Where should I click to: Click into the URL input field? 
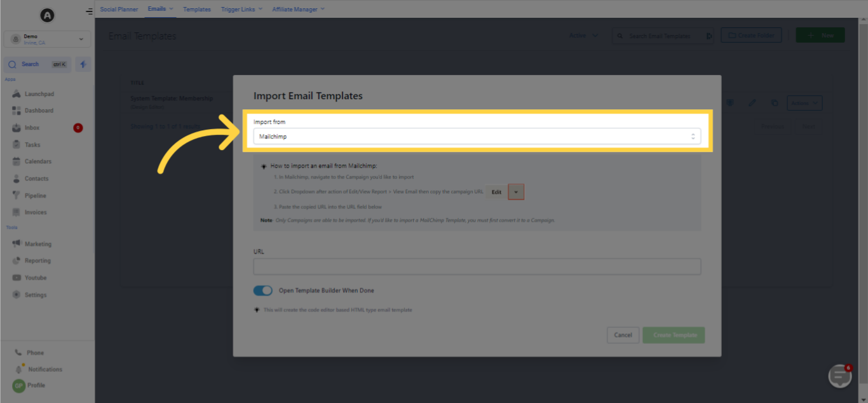(477, 266)
